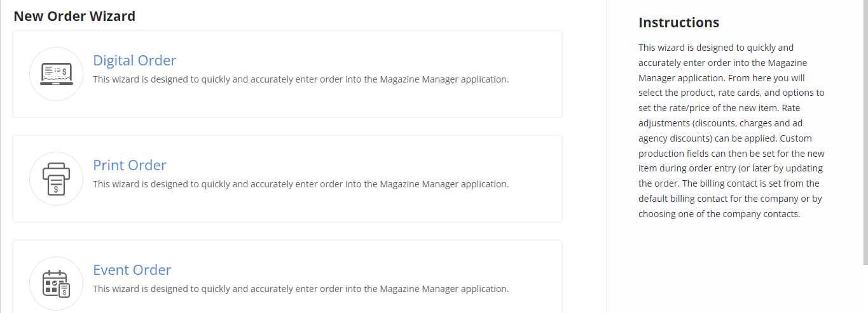Click the Digital Order laptop invoice icon
The image size is (868, 313).
(x=56, y=74)
